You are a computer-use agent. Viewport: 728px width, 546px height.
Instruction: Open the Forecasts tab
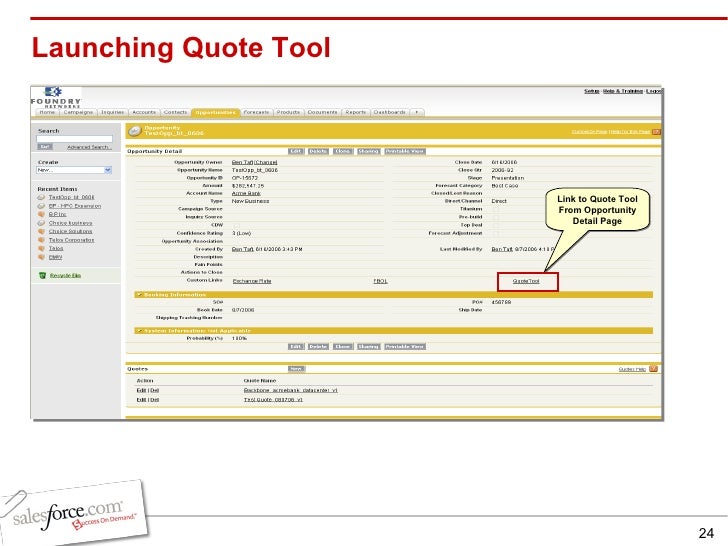pos(256,112)
